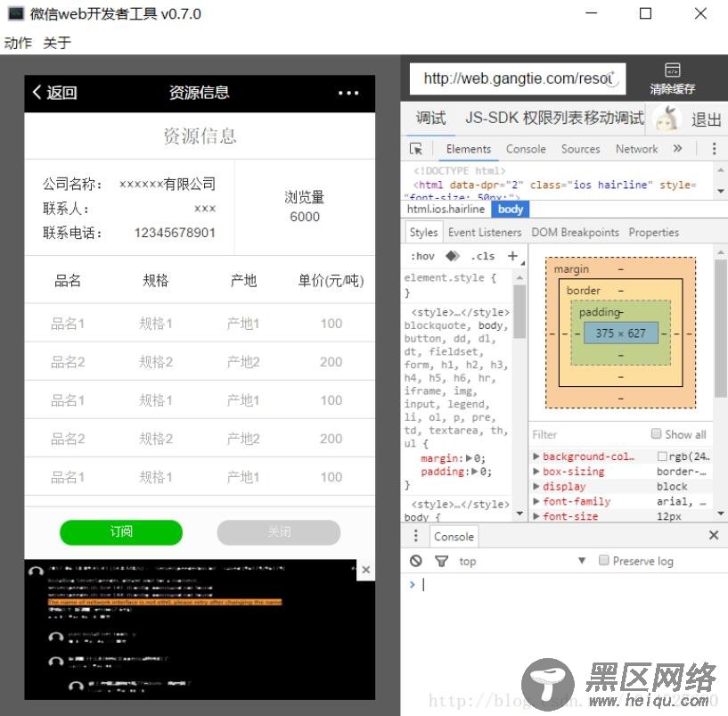Open the three-dot menu in the page header
Image resolution: width=728 pixels, height=716 pixels.
pos(348,93)
